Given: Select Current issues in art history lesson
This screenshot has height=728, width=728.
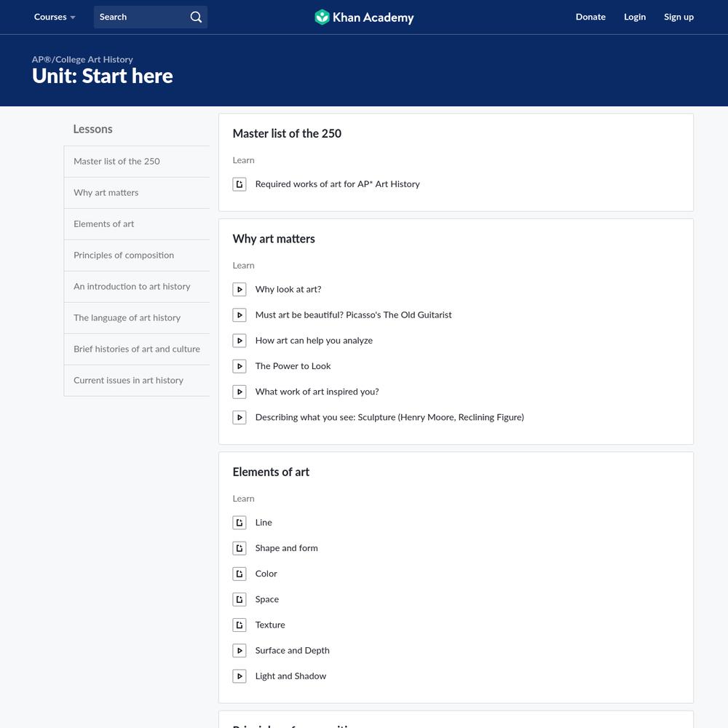Looking at the screenshot, I should click(128, 381).
